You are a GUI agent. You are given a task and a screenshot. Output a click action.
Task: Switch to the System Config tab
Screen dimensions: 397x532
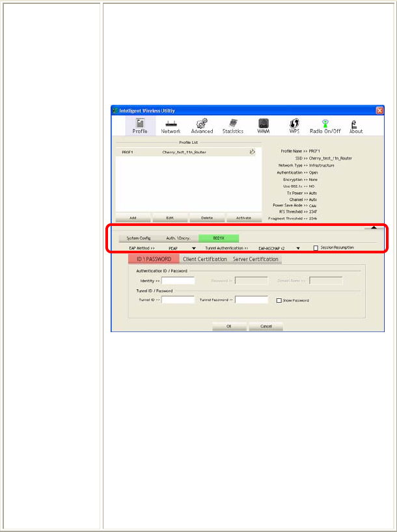(x=139, y=238)
